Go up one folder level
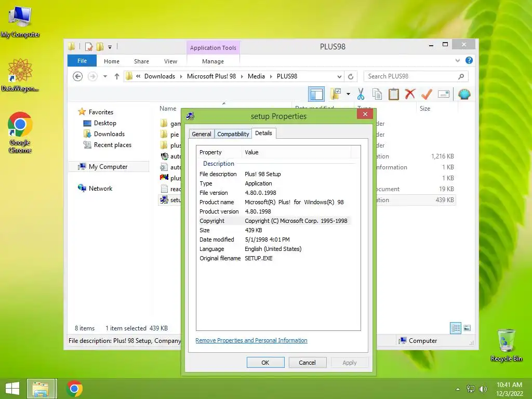This screenshot has height=399, width=532. tap(117, 76)
